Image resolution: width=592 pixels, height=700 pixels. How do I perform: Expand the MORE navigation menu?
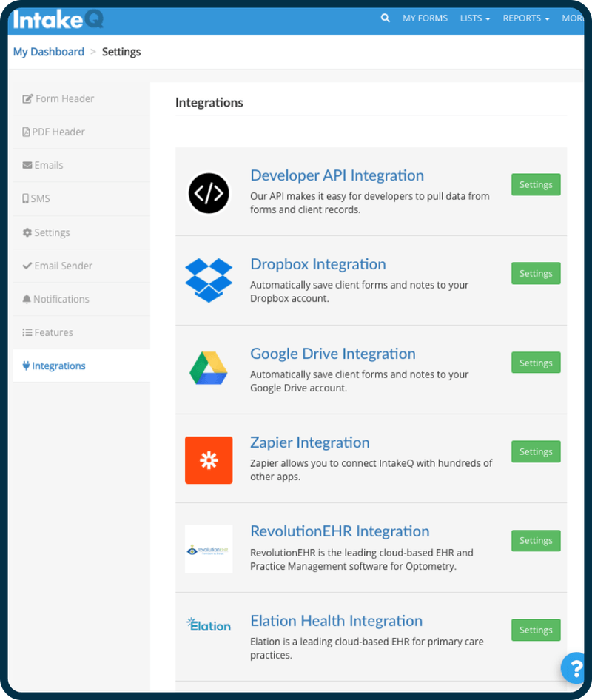[573, 18]
